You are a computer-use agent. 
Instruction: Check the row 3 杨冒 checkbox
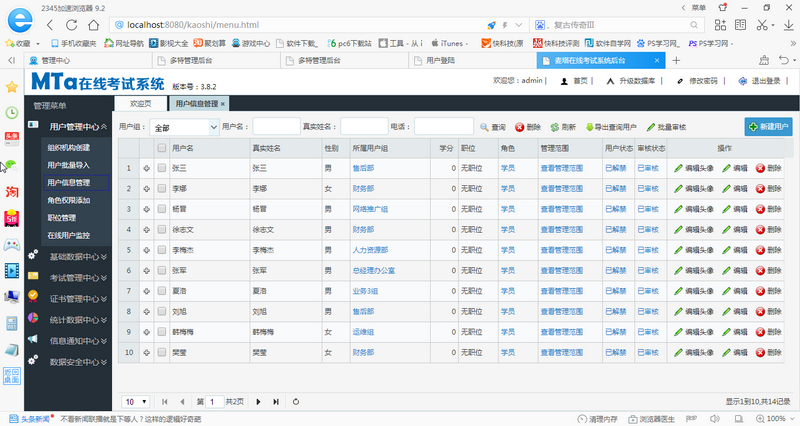point(162,209)
